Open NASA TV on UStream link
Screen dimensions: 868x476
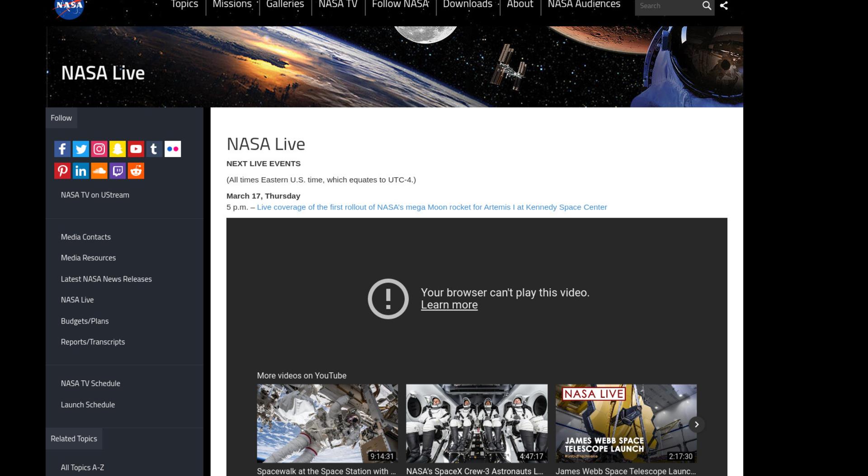point(95,195)
